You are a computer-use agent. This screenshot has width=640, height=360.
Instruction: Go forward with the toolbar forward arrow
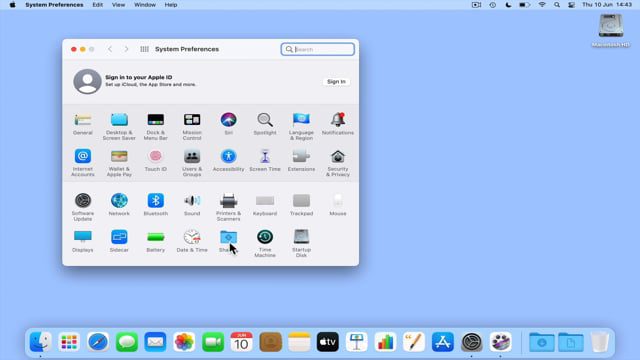(127, 49)
